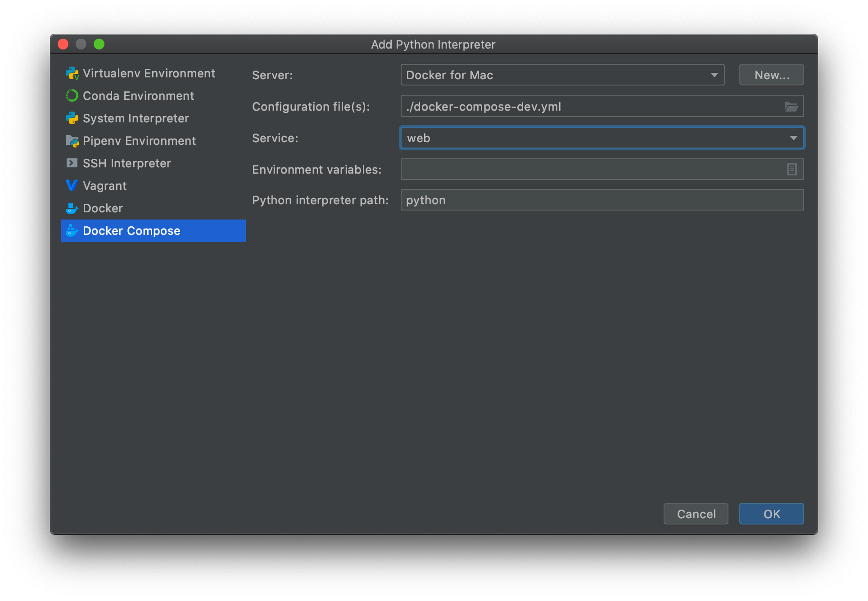The height and width of the screenshot is (601, 868).
Task: Confirm settings with the OK button
Action: coord(771,514)
